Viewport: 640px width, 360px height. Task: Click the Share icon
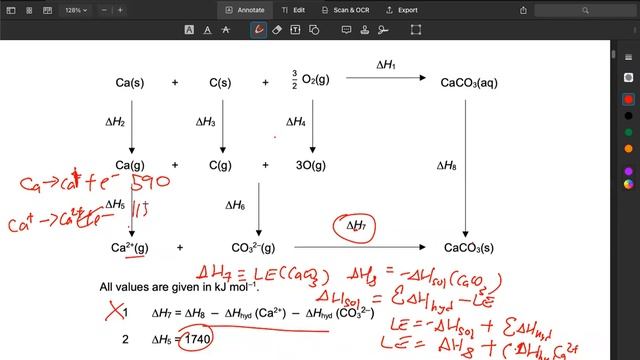[523, 10]
